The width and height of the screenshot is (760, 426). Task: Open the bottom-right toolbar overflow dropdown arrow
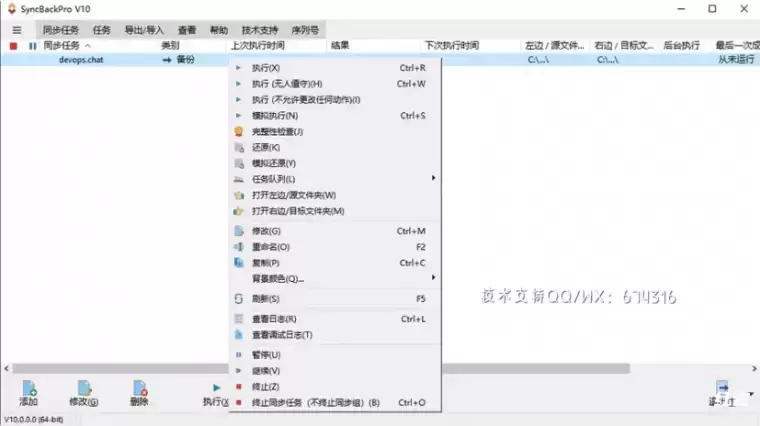pyautogui.click(x=751, y=394)
